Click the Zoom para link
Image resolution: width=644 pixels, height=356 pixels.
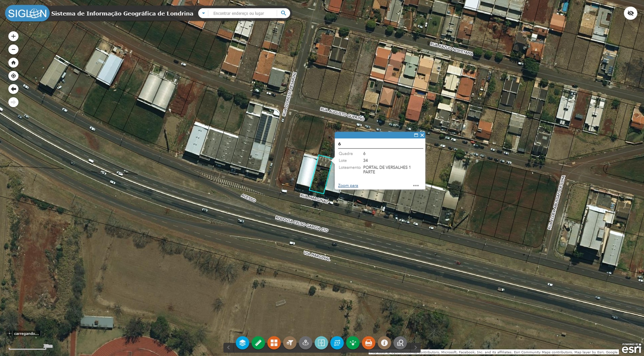pos(348,185)
